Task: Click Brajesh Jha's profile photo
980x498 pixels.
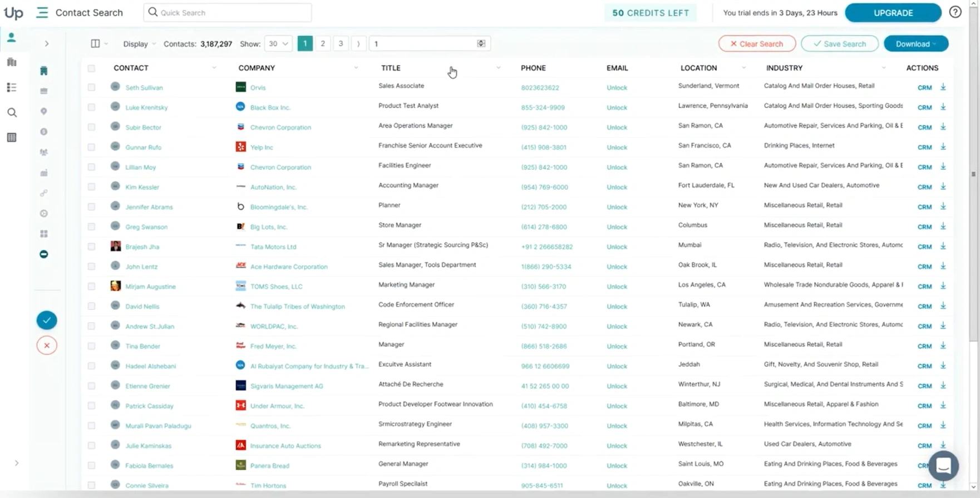Action: [115, 246]
